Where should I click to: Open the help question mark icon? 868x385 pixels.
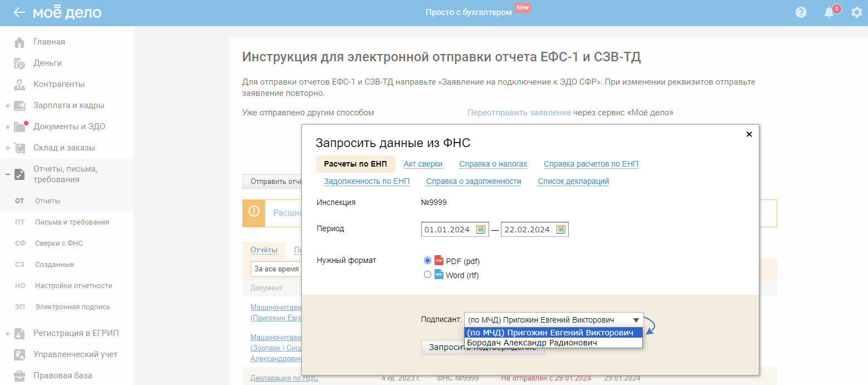[801, 12]
